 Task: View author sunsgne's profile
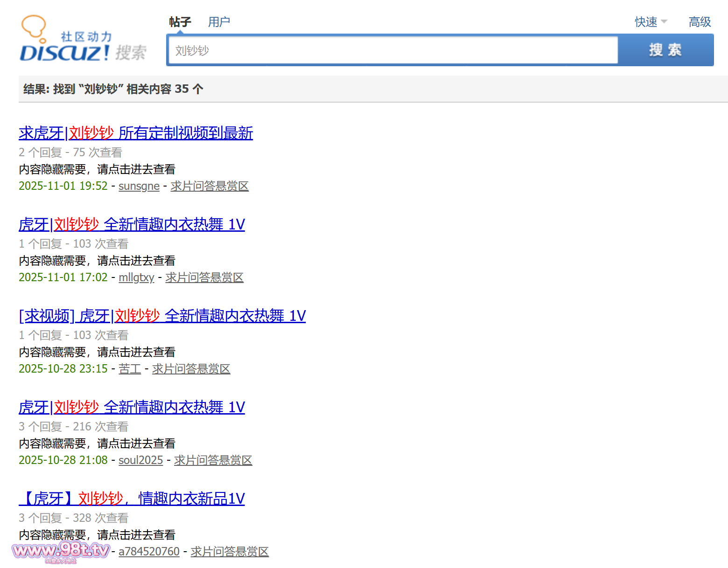coord(139,186)
